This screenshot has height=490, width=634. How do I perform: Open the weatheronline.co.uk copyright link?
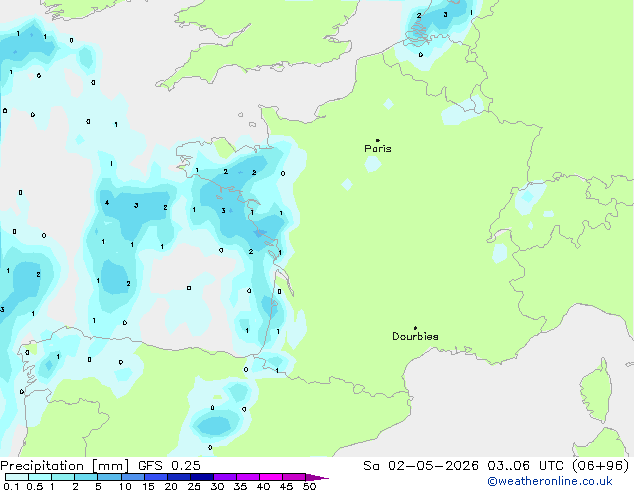tap(550, 481)
